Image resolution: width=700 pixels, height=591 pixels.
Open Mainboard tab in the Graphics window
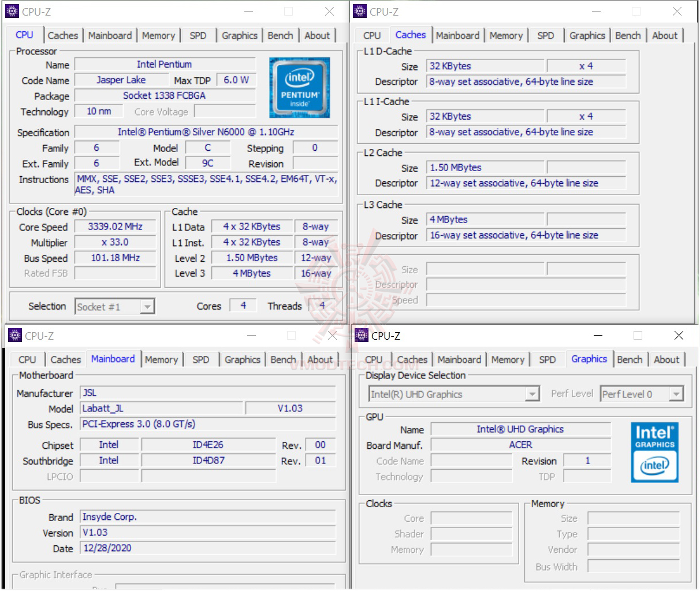pyautogui.click(x=459, y=359)
